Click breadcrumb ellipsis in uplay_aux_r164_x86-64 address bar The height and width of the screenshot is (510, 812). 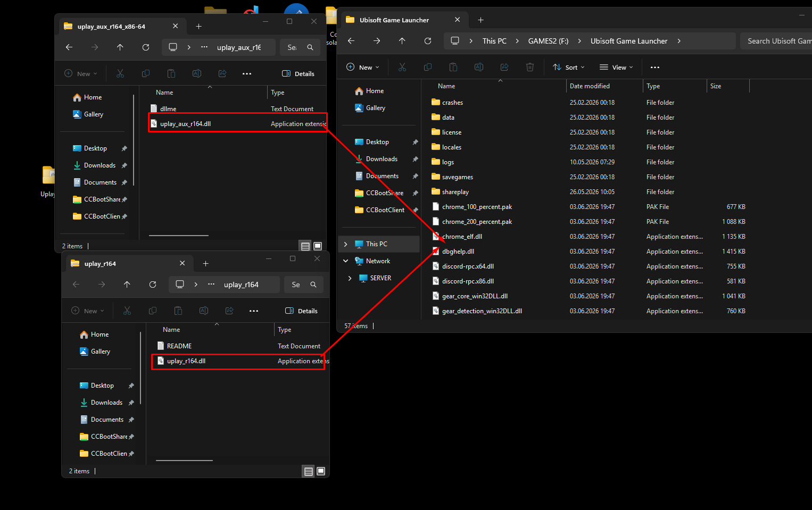tap(204, 47)
